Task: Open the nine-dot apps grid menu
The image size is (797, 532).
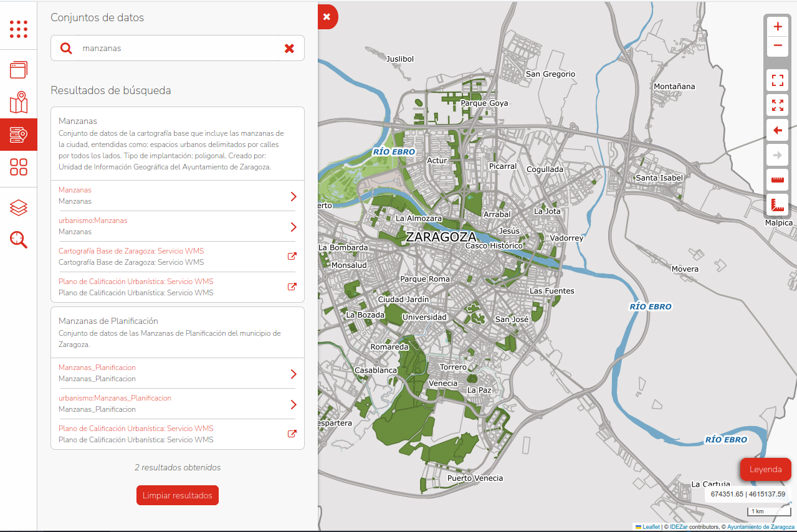Action: point(19,29)
